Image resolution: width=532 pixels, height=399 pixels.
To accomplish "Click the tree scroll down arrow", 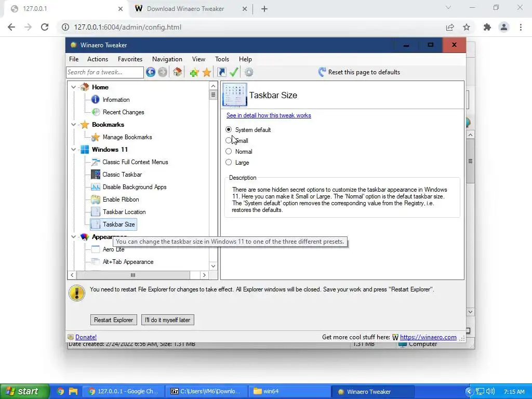I will 213,266.
